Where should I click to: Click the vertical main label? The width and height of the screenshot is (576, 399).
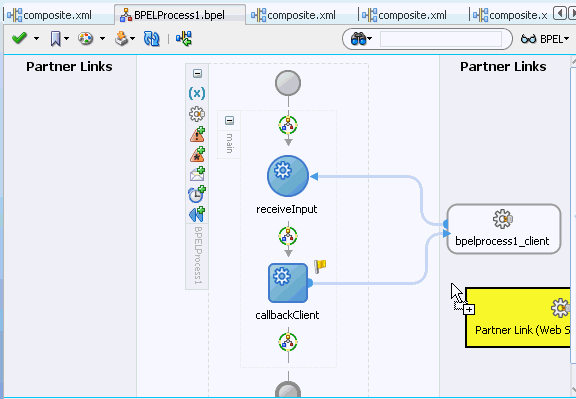pyautogui.click(x=229, y=143)
